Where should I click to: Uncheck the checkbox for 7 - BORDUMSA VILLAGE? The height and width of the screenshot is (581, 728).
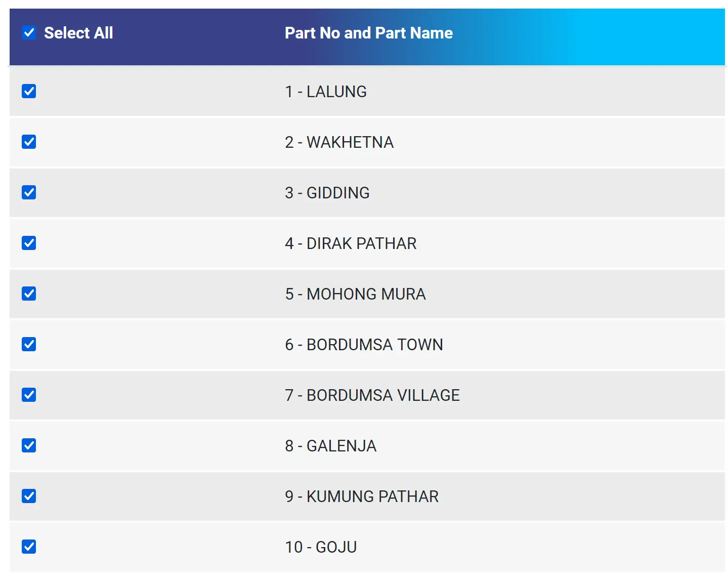click(x=29, y=395)
